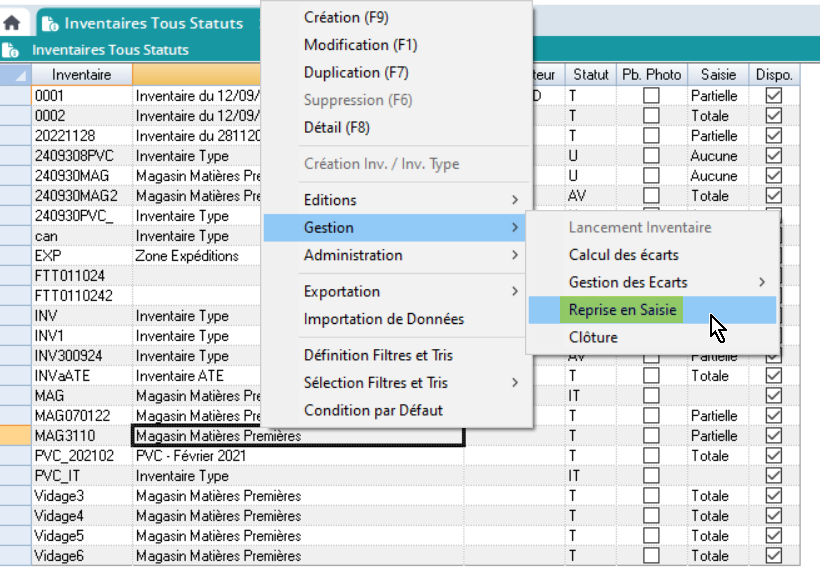Click the Inventaires Tous Statuts tab icon
820x579 pixels.
pos(49,23)
